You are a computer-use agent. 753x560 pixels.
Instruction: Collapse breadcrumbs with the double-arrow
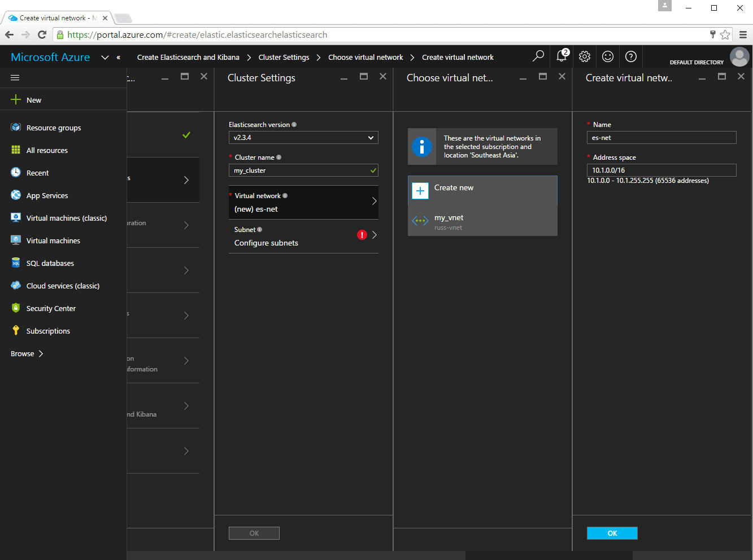(119, 57)
